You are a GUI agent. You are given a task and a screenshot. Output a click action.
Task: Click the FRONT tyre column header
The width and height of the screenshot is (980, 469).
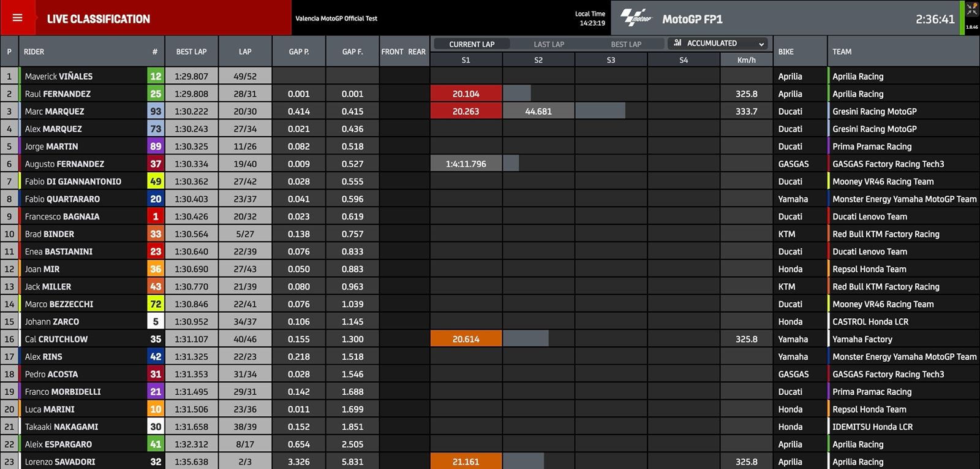coord(392,52)
